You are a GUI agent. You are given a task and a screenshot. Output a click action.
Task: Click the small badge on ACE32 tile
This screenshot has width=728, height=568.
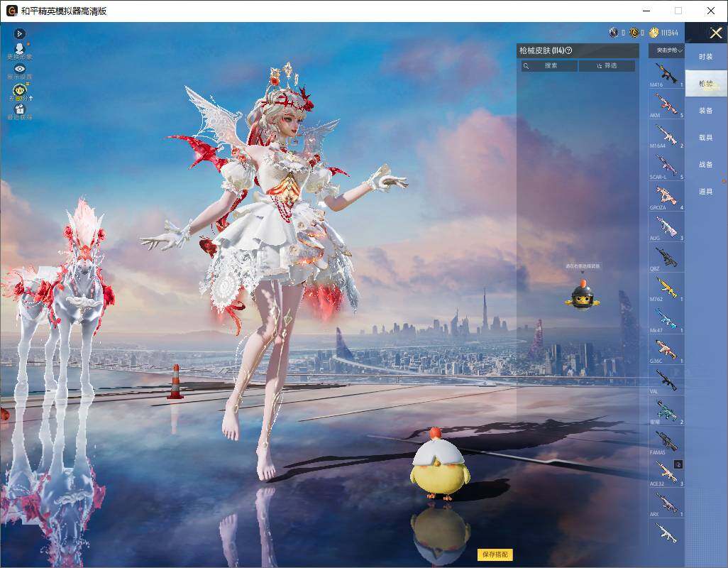click(x=678, y=464)
